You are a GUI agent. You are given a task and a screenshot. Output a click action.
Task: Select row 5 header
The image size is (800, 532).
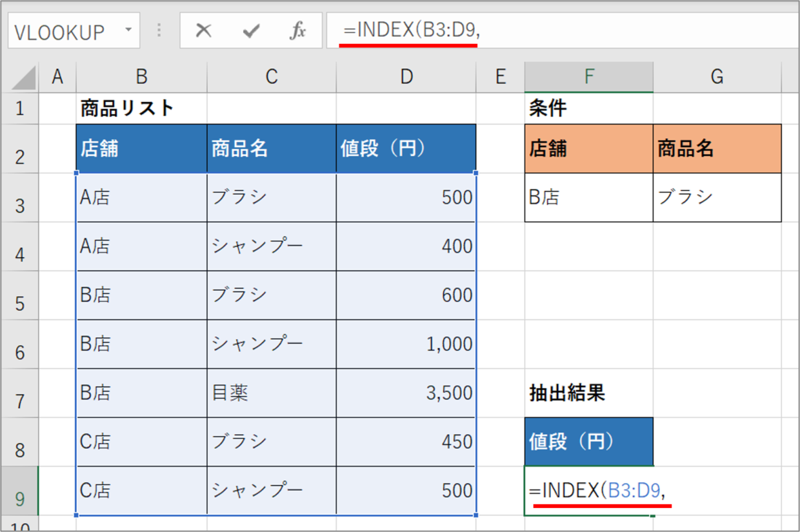point(19,296)
